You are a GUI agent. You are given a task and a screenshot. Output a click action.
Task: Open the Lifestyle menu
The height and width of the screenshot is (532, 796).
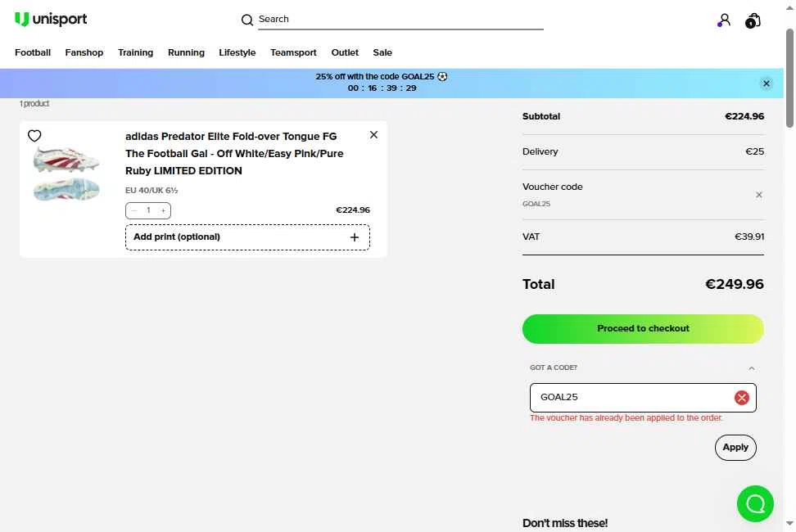[x=237, y=52]
